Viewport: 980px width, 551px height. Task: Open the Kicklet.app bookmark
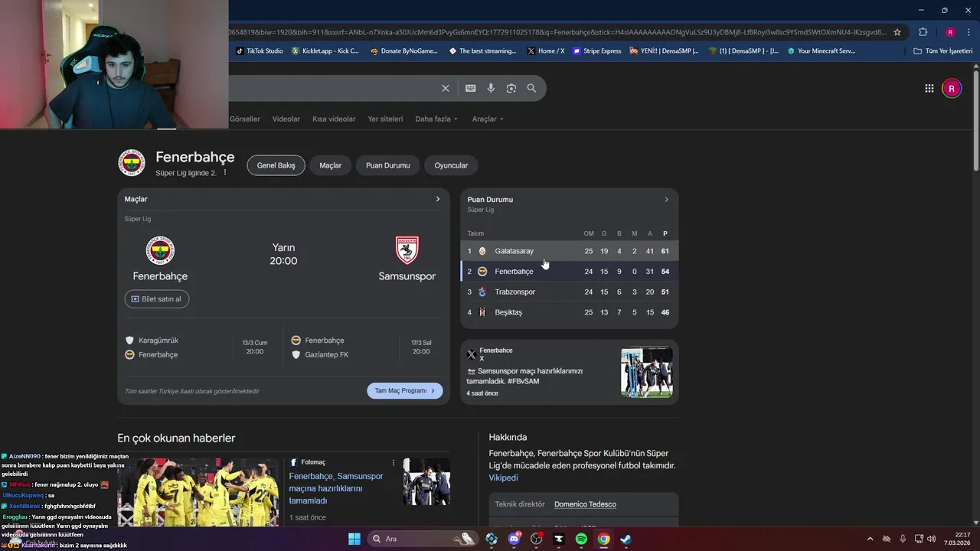pos(325,51)
